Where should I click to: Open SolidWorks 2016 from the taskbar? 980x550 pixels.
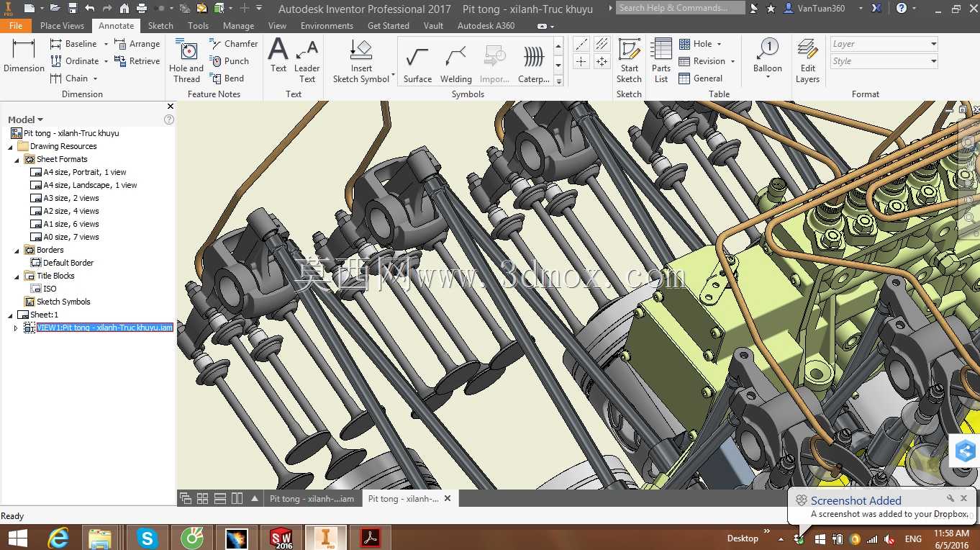pos(281,538)
